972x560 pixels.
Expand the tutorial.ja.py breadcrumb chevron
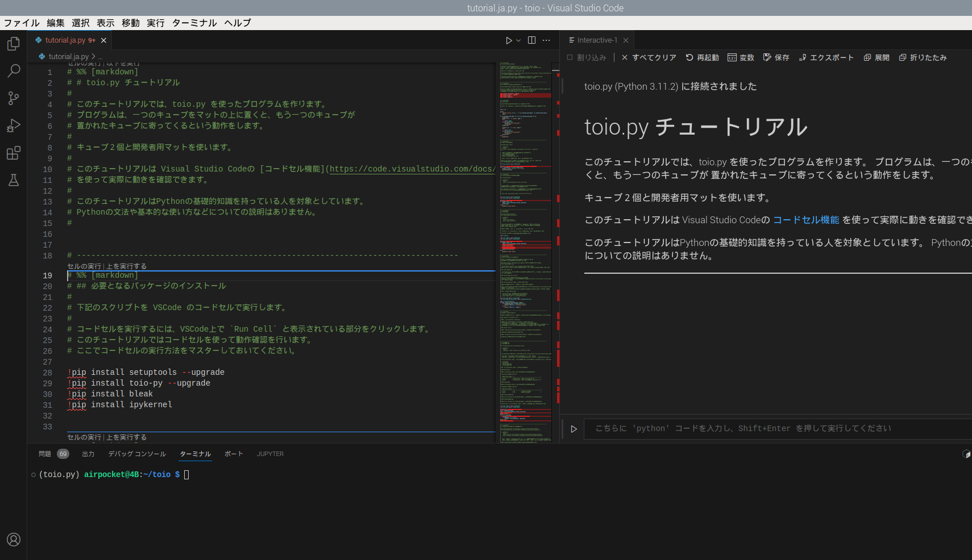click(94, 57)
